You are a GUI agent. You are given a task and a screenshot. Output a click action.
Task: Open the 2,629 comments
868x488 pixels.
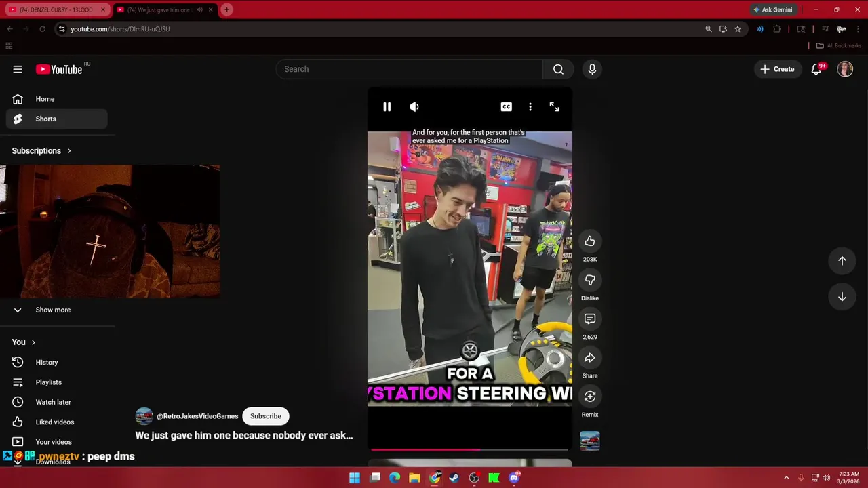tap(590, 319)
